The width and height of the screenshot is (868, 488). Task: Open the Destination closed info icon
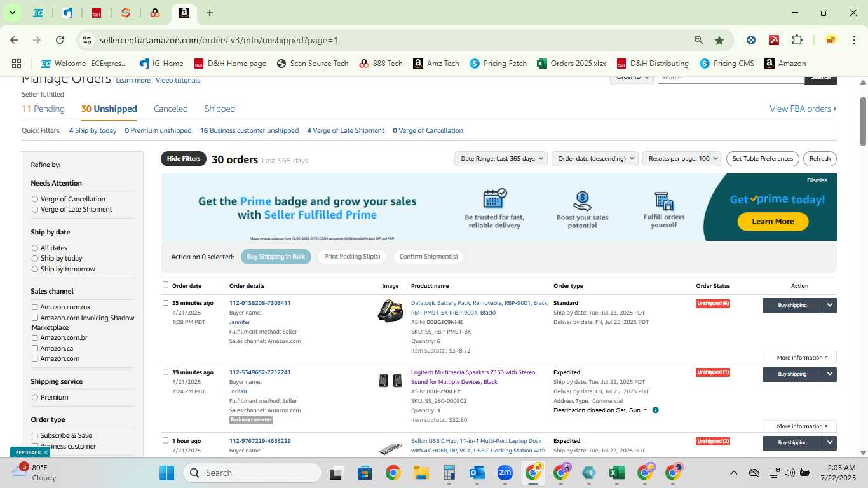pyautogui.click(x=656, y=410)
